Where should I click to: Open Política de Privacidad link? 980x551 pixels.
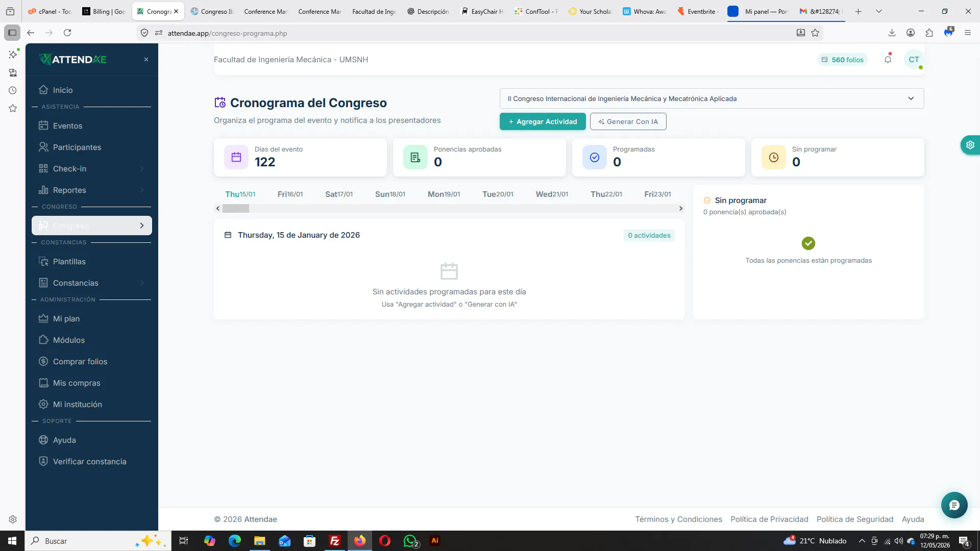pos(769,519)
